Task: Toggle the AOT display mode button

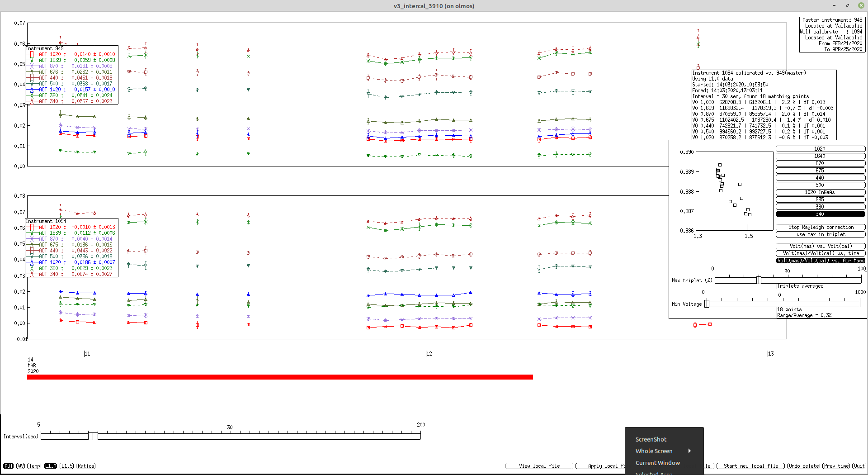Action: tap(9, 466)
